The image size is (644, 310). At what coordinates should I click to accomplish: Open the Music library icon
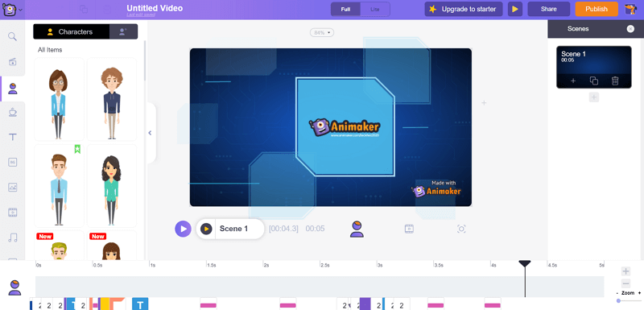tap(12, 238)
